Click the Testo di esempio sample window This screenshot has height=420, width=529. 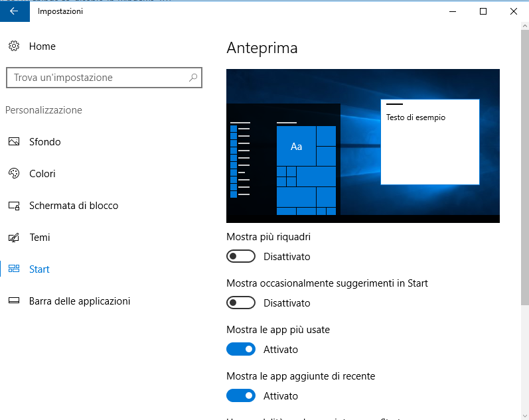click(x=430, y=142)
